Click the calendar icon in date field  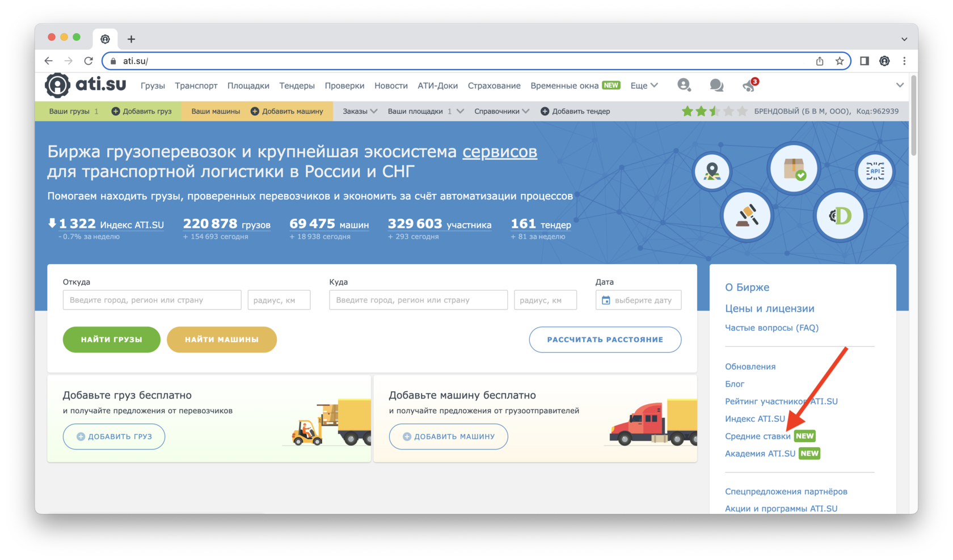pyautogui.click(x=606, y=300)
